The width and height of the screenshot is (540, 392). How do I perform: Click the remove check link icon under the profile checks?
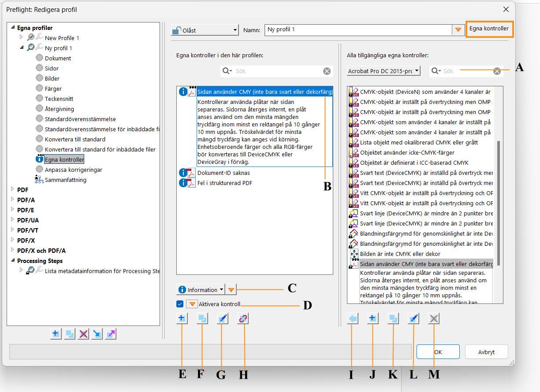(242, 318)
